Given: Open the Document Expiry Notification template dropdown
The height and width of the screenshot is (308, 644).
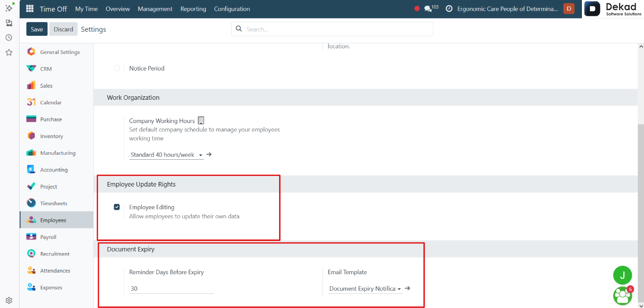Looking at the screenshot, I should click(x=365, y=289).
